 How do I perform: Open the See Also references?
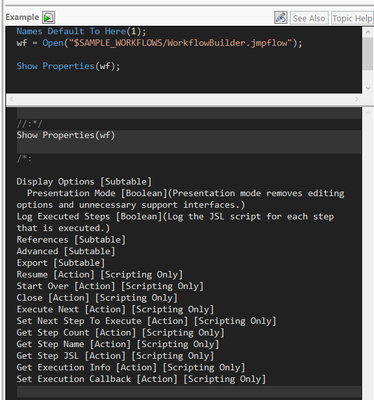(x=309, y=18)
